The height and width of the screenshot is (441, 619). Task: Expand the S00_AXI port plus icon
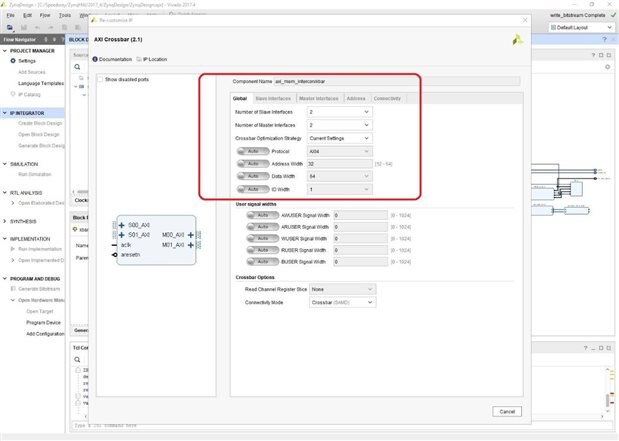122,225
